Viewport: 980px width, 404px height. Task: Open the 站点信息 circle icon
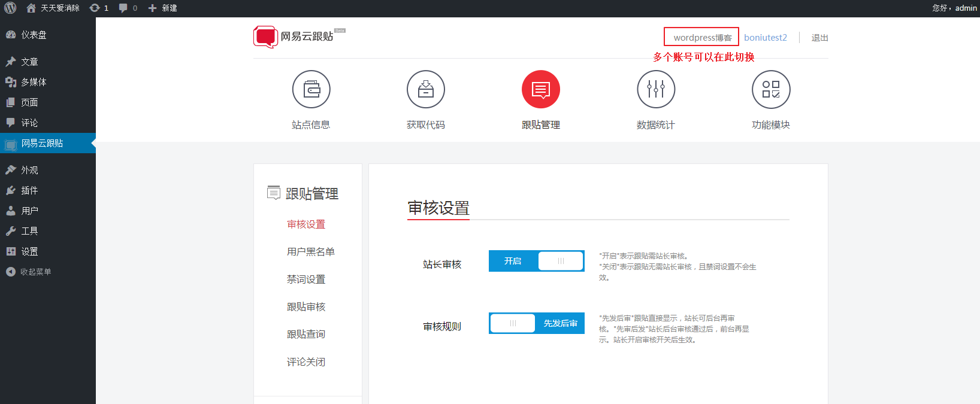point(311,89)
